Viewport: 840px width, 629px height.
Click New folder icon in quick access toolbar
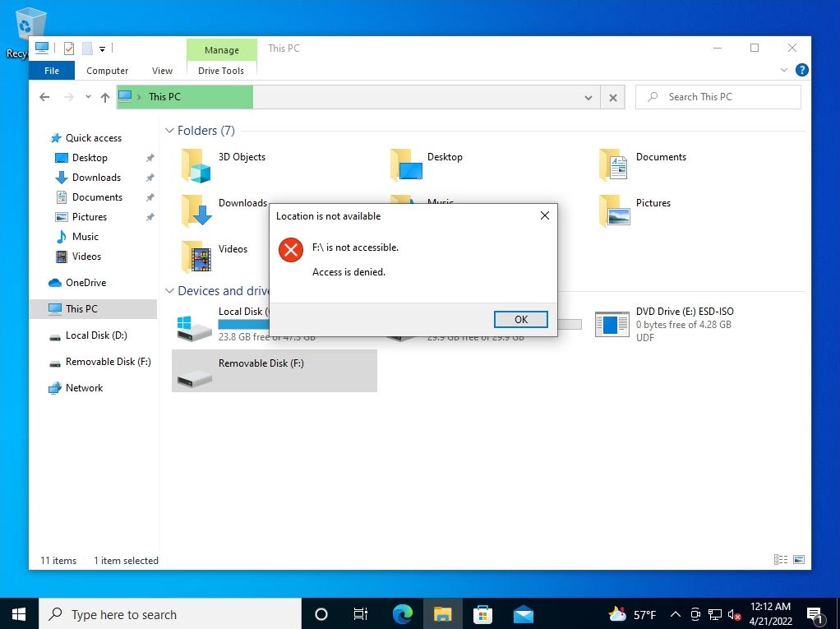87,49
